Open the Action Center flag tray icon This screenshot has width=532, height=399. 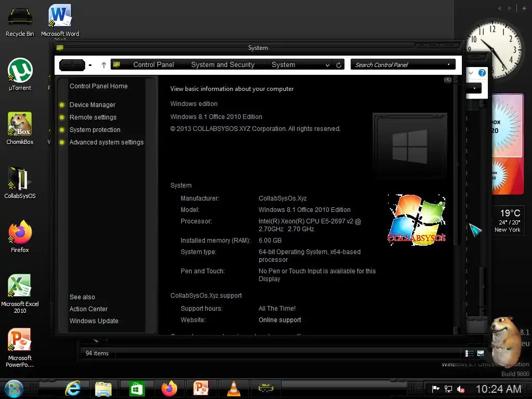point(436,389)
